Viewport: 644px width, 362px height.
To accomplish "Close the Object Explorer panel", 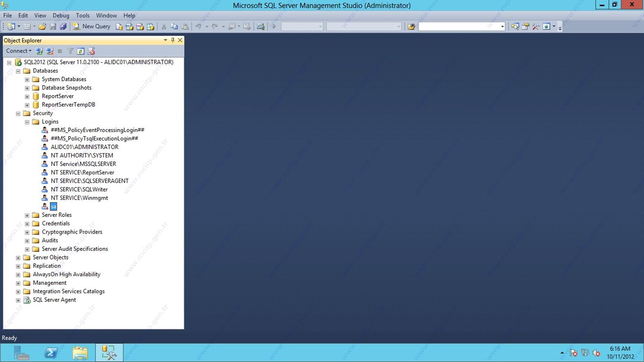I will pos(180,40).
